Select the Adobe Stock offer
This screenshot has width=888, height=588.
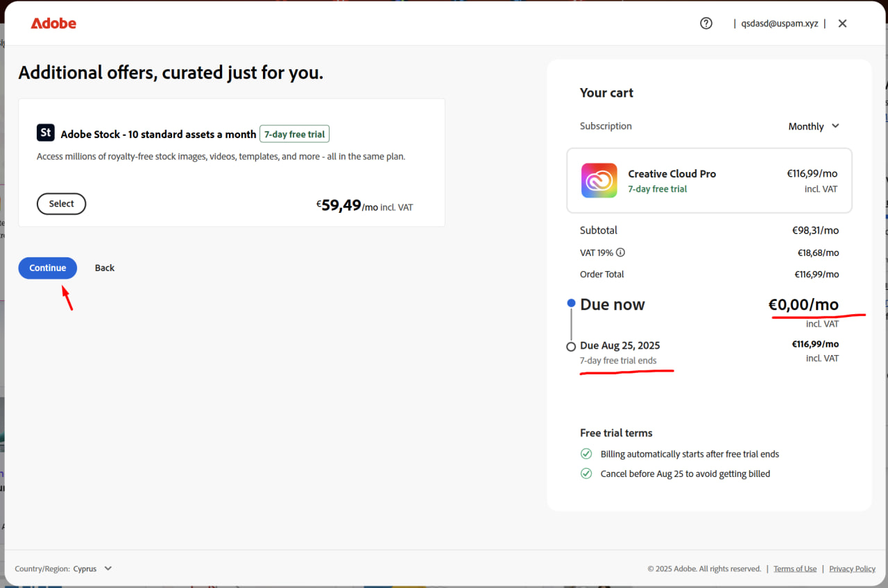pos(61,204)
